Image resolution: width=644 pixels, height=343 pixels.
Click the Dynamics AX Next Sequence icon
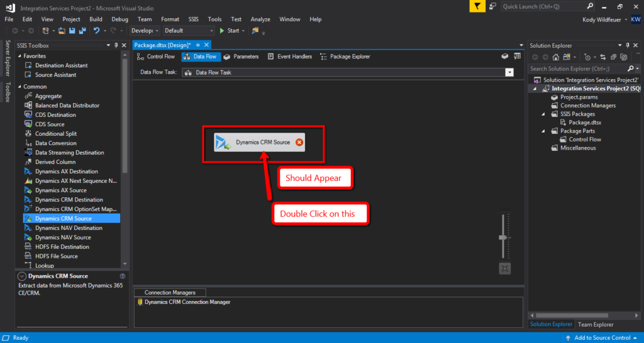click(x=28, y=181)
